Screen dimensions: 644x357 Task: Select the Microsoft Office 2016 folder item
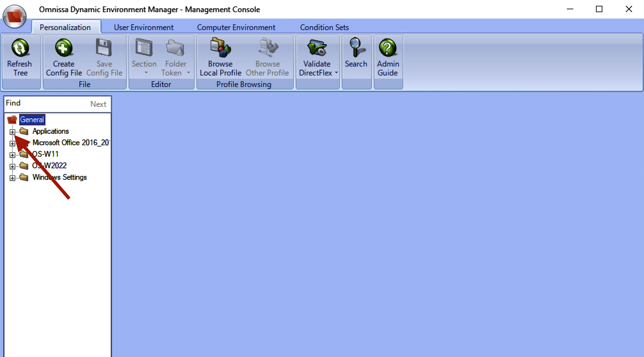(70, 143)
